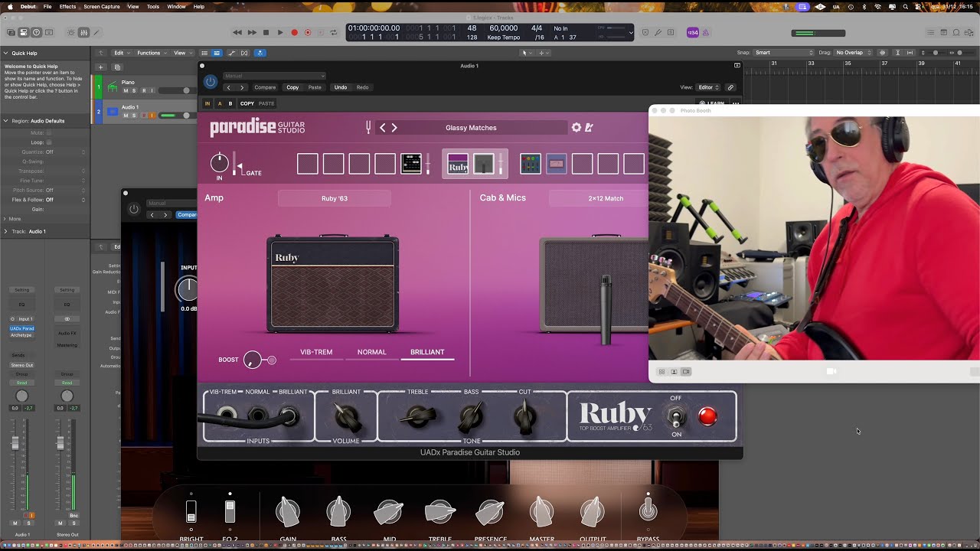Open the Screen Capture menu
Viewport: 980px width, 551px height.
pos(102,6)
